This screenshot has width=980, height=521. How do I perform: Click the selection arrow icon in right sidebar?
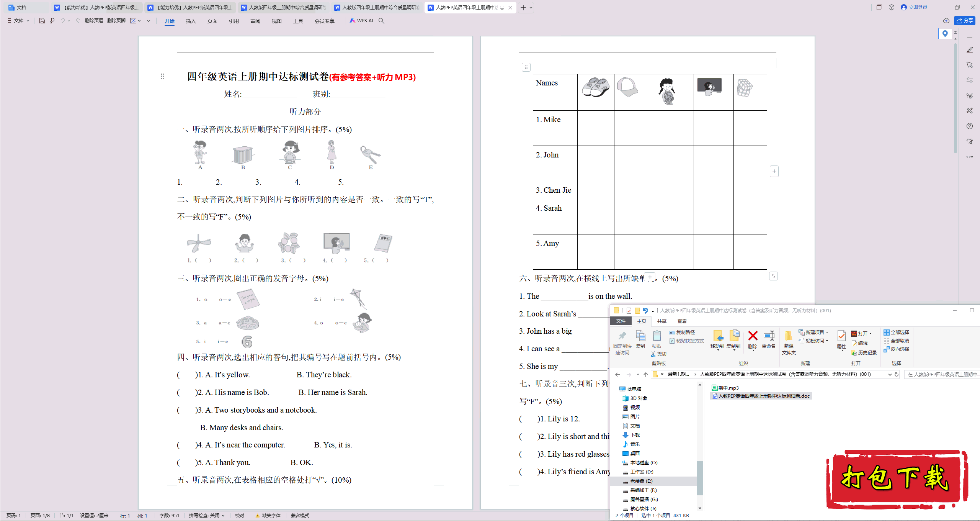pyautogui.click(x=970, y=65)
